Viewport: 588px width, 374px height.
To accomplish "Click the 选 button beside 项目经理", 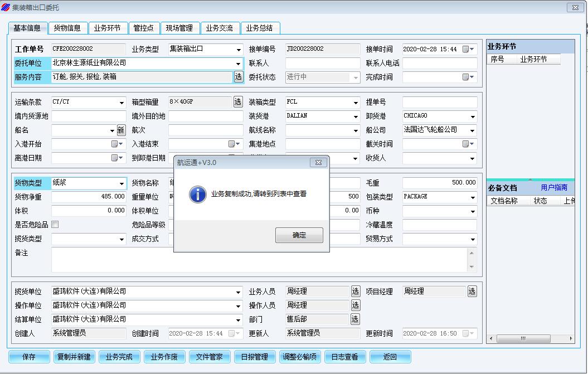I will pyautogui.click(x=472, y=292).
